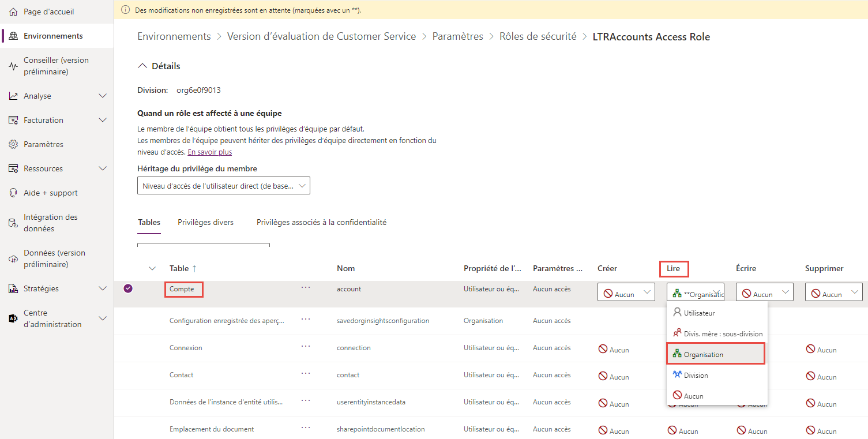Viewport: 868px width, 439px height.
Task: Click the Nom column header
Action: pos(346,268)
